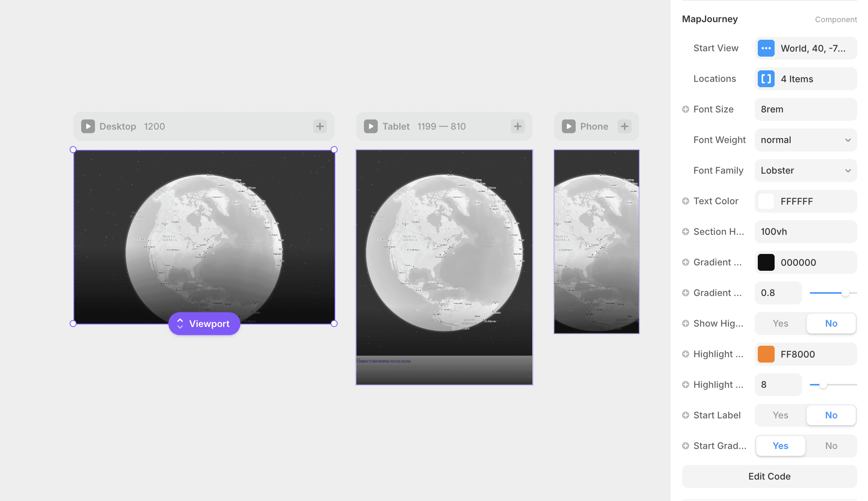Viewport: 868px width, 501px height.
Task: Click the Phone breakpoint play icon
Action: coord(569,127)
